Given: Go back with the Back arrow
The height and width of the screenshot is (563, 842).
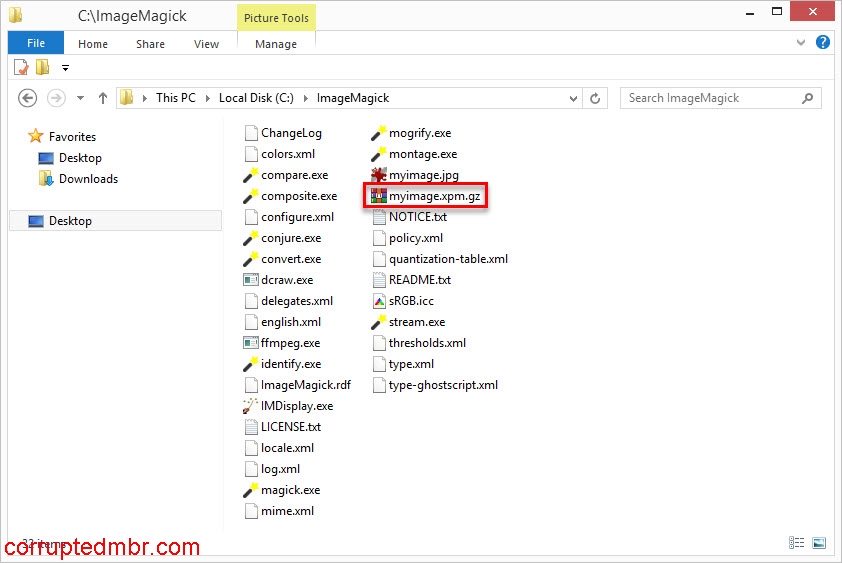Looking at the screenshot, I should pos(28,98).
